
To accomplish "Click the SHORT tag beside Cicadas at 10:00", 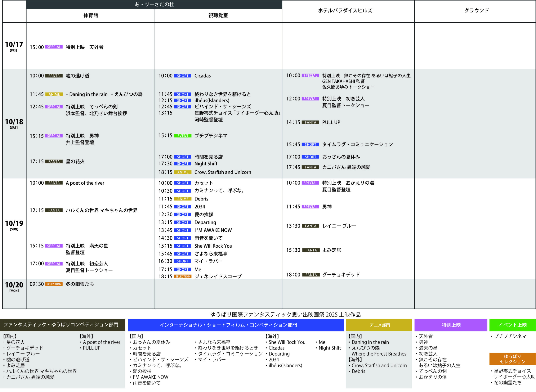I will (x=183, y=76).
